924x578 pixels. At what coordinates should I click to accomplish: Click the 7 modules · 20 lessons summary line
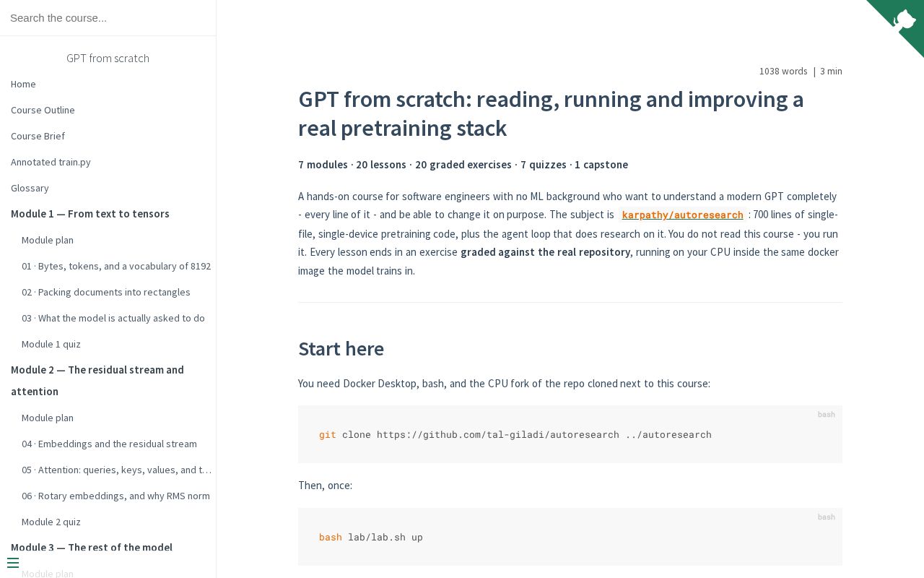pos(463,165)
